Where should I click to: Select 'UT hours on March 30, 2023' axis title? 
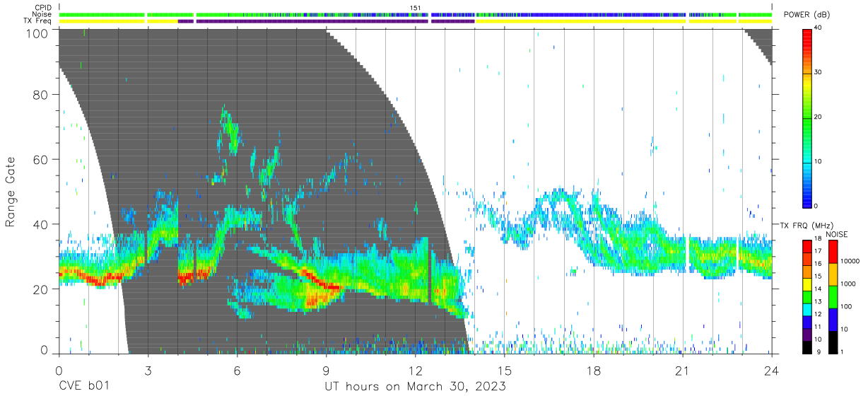tap(415, 387)
